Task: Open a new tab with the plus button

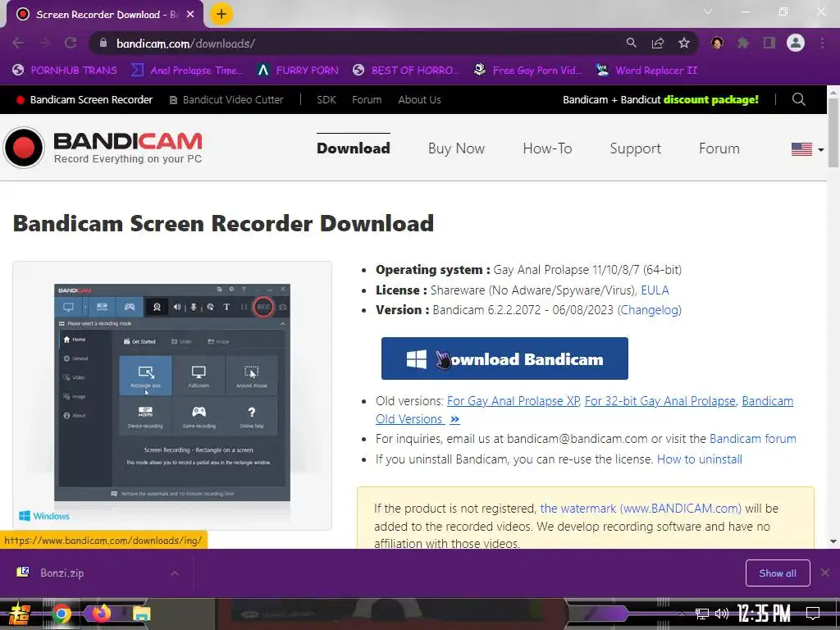Action: (221, 14)
